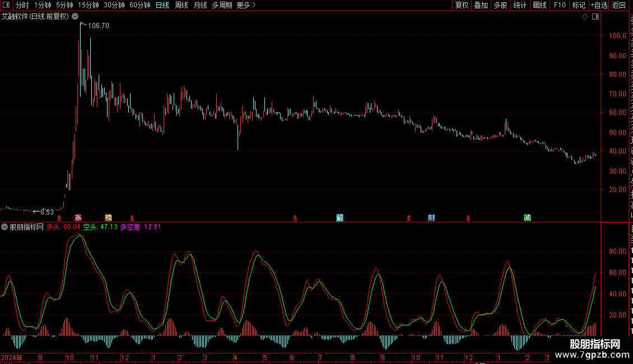Toggle the 叠加 overlay option
633x364 pixels.
point(481,5)
